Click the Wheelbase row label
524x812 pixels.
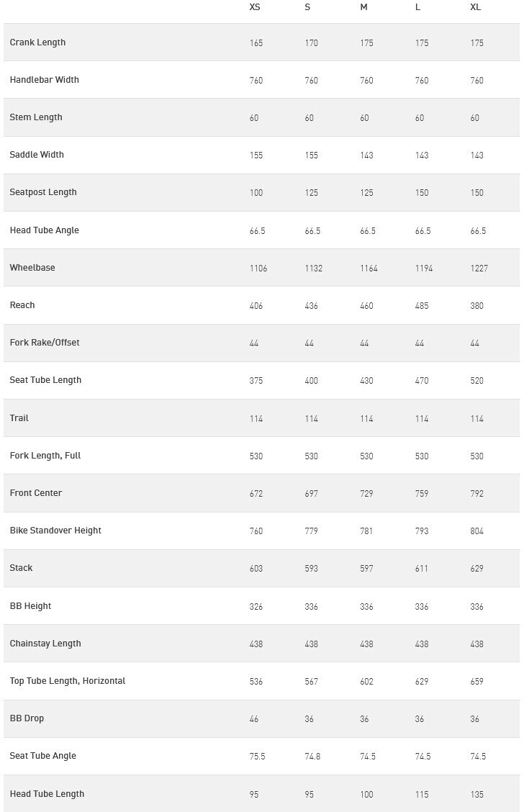[x=32, y=268]
